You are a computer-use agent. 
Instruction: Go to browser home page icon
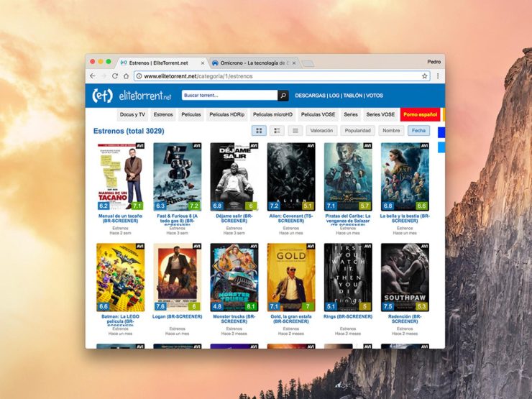(126, 76)
